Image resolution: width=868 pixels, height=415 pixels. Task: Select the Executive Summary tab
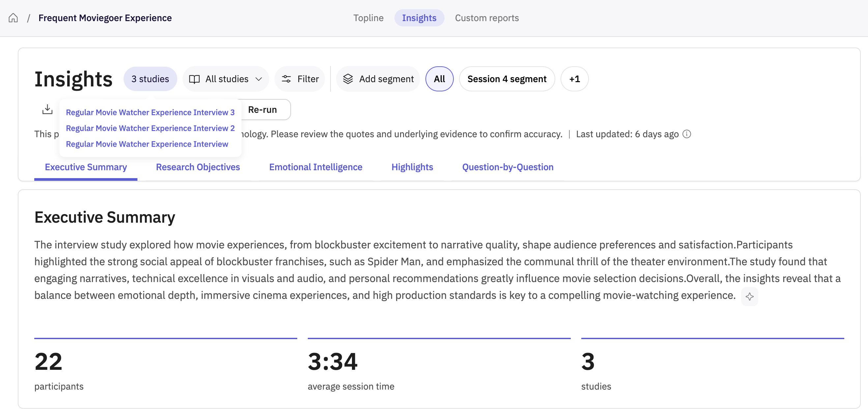click(86, 167)
